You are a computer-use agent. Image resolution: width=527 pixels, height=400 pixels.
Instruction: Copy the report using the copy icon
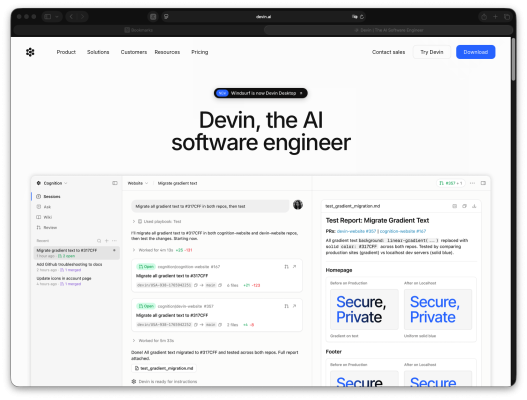[x=464, y=206]
